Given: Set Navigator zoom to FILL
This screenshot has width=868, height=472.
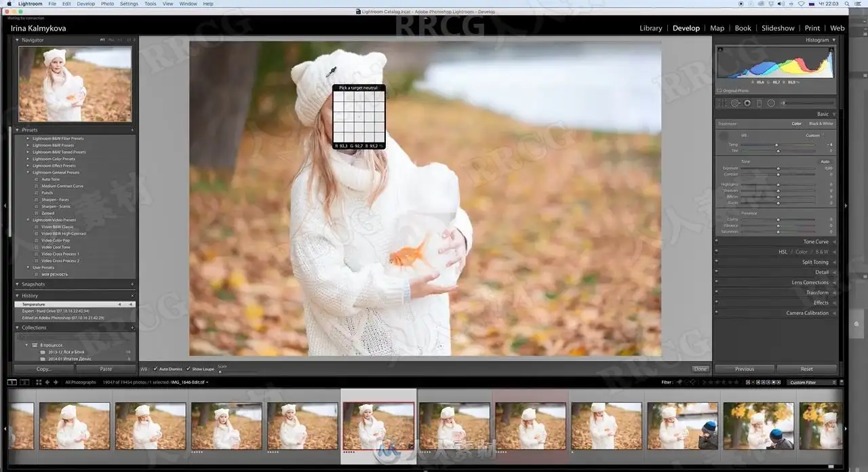Looking at the screenshot, I should pos(111,40).
